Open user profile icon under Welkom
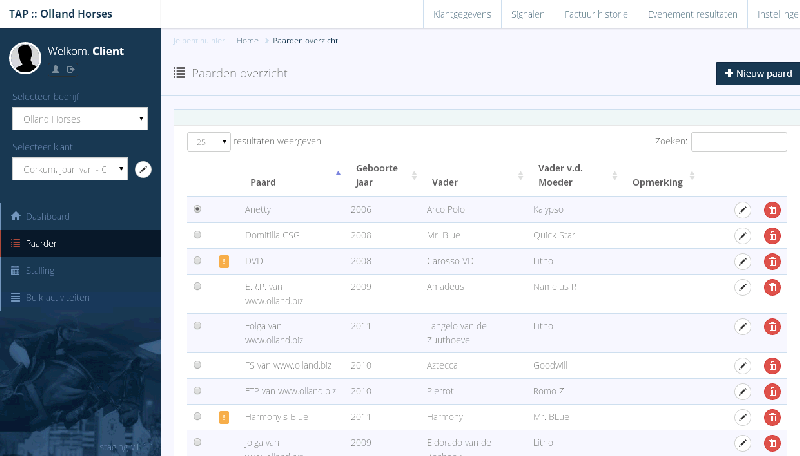Screen dimensions: 800x456 click(56, 69)
